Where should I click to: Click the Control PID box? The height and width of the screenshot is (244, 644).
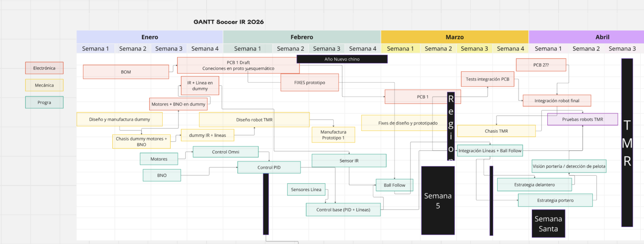click(269, 167)
